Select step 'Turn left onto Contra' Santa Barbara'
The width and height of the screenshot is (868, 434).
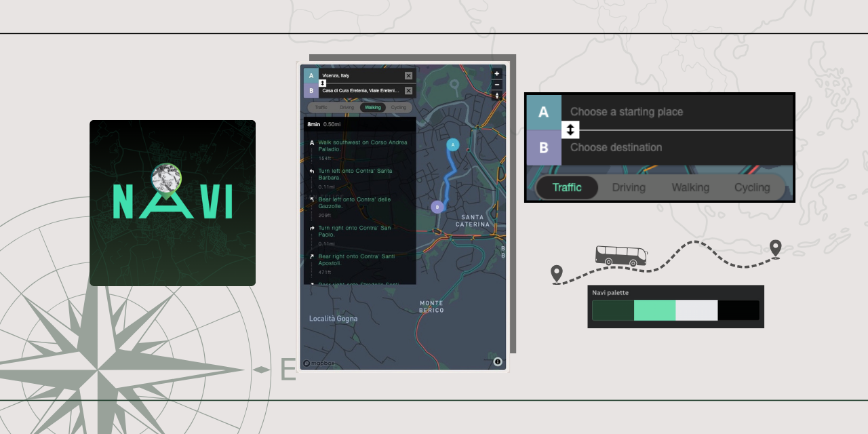point(355,174)
